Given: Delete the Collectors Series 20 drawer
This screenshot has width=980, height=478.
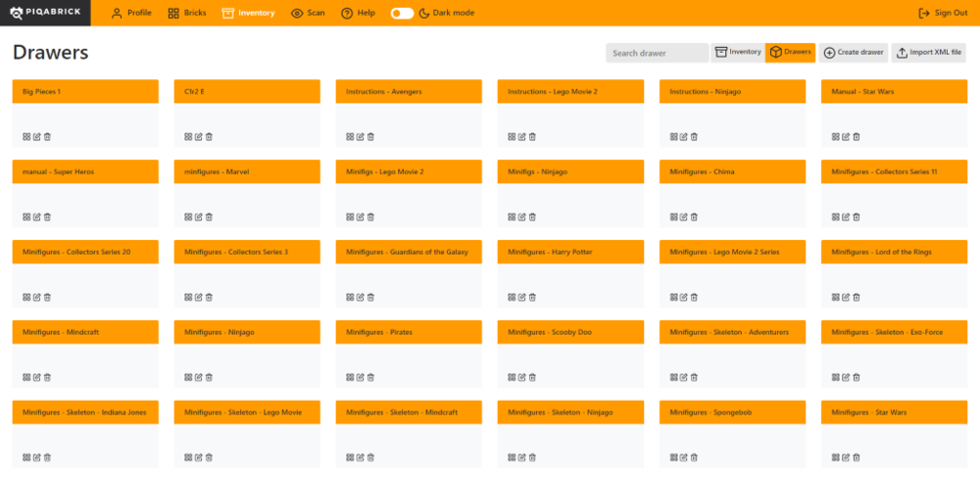Looking at the screenshot, I should click(x=47, y=298).
